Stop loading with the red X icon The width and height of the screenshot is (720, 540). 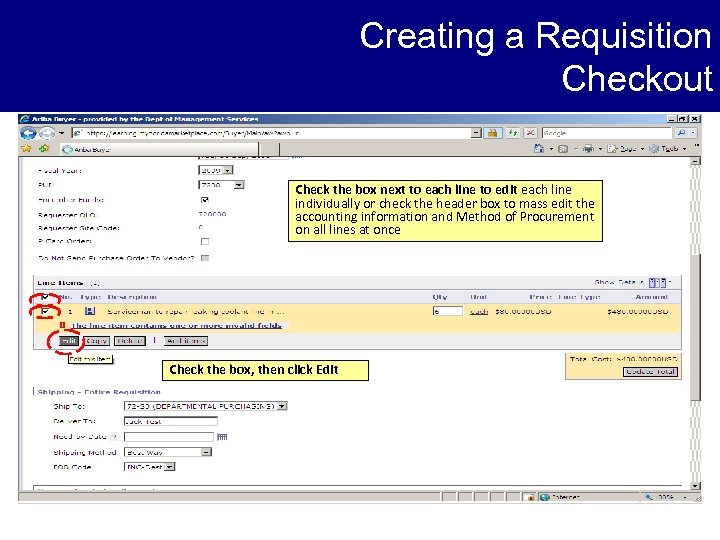point(530,133)
